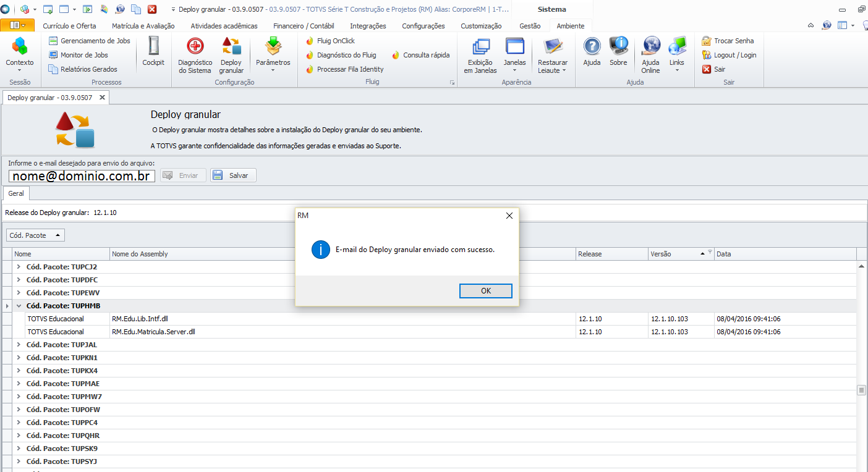Open Consulta rápida
The image size is (868, 472).
420,55
